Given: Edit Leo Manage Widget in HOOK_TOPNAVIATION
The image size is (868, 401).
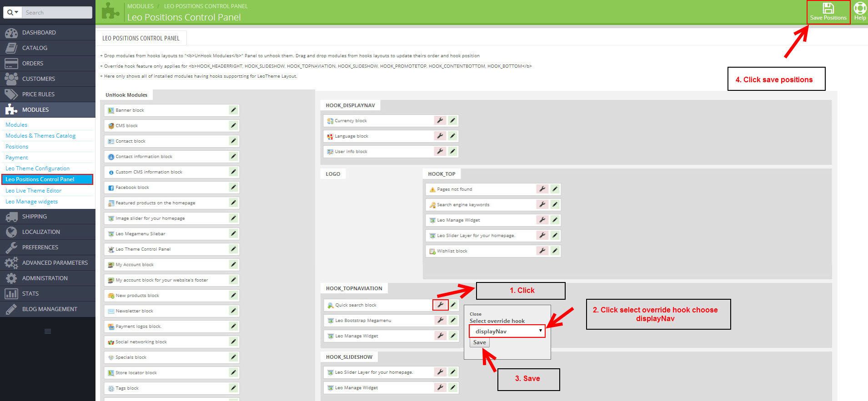Looking at the screenshot, I should click(x=453, y=336).
